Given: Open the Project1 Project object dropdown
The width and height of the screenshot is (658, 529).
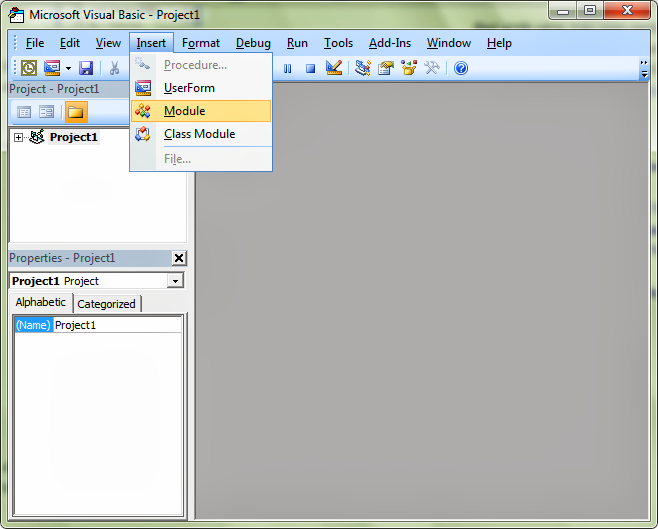Looking at the screenshot, I should [x=175, y=281].
